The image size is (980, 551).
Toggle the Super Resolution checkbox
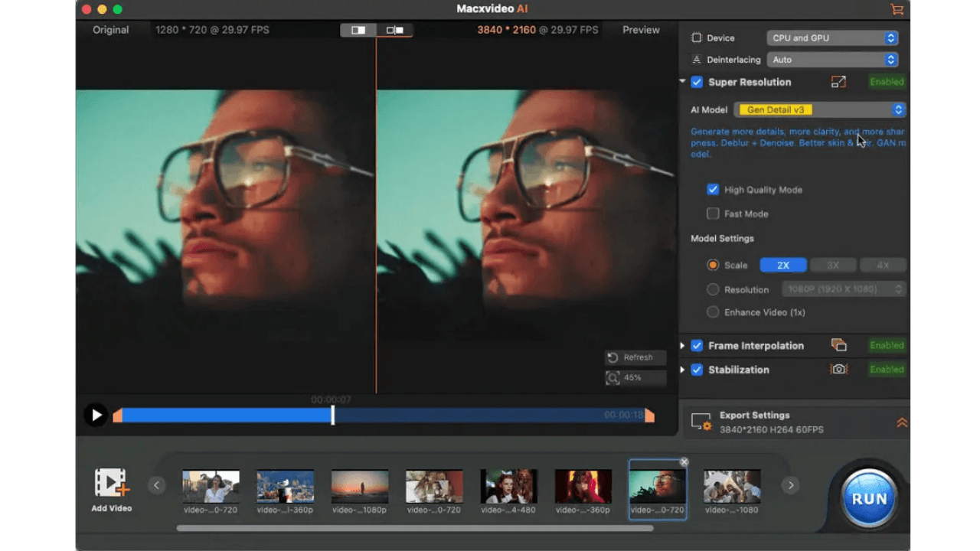pos(697,82)
